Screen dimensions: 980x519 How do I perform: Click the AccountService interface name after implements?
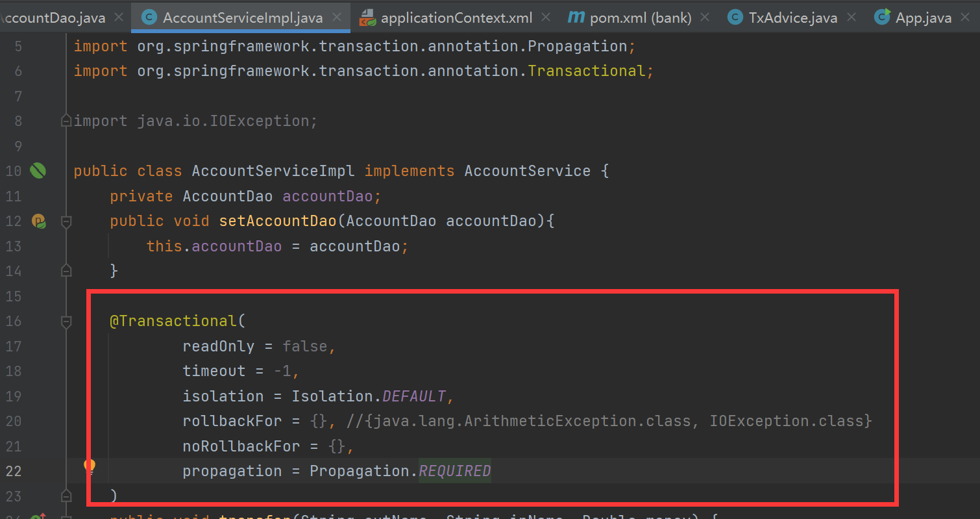[x=528, y=171]
